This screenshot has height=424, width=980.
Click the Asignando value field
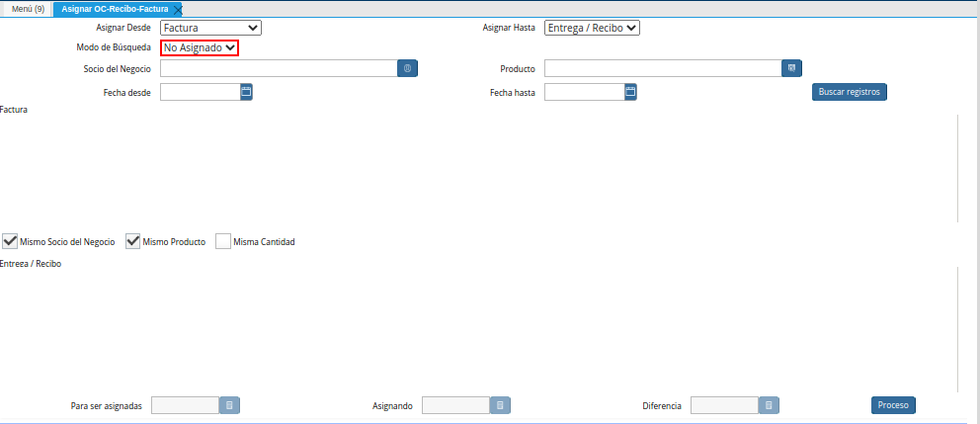(455, 405)
